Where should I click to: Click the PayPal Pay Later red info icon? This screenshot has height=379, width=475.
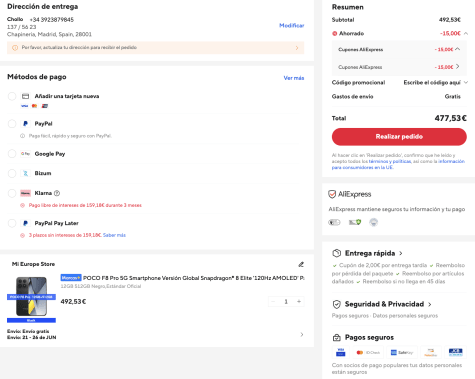[x=22, y=235]
